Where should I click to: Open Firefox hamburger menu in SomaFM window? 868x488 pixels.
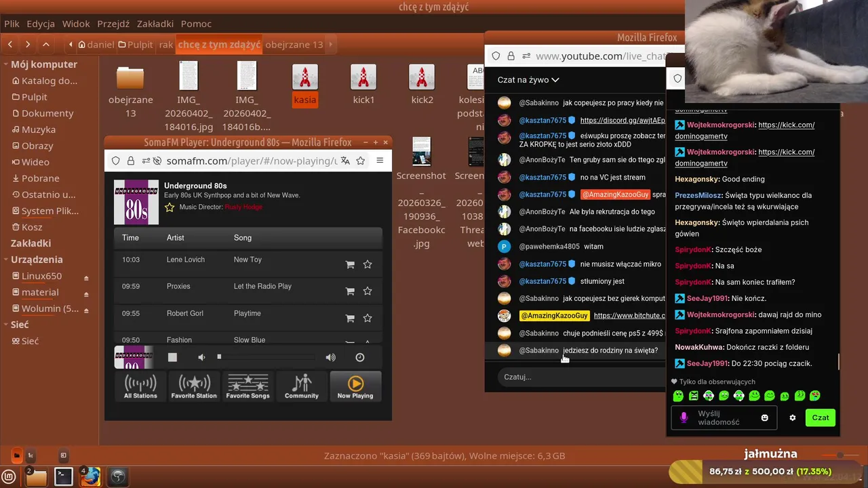(x=380, y=161)
